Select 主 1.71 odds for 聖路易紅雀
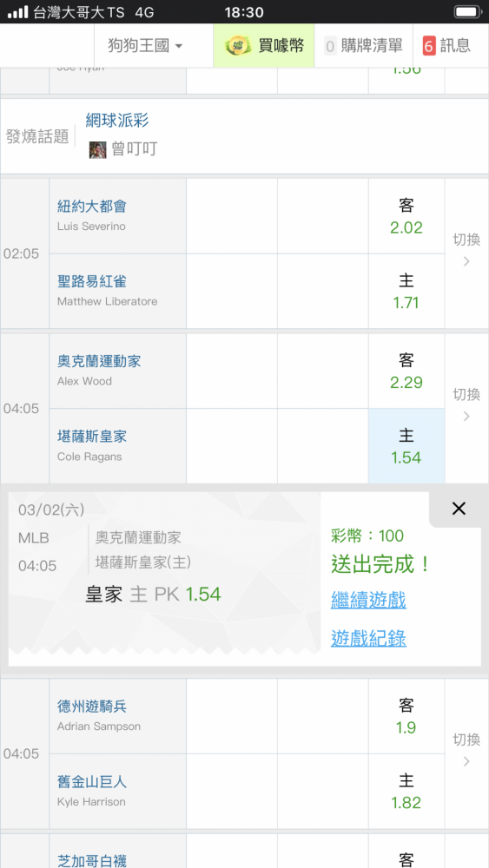The width and height of the screenshot is (489, 868). pyautogui.click(x=406, y=292)
